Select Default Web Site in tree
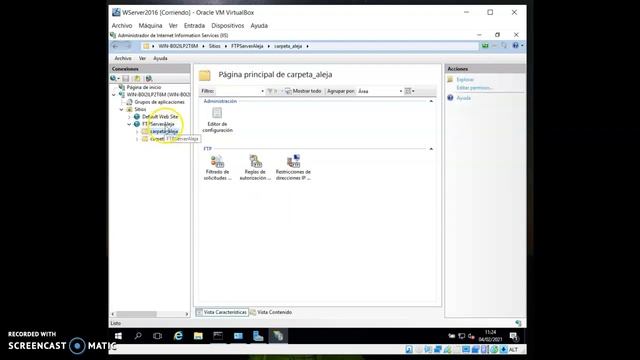640x360 pixels. 160,117
